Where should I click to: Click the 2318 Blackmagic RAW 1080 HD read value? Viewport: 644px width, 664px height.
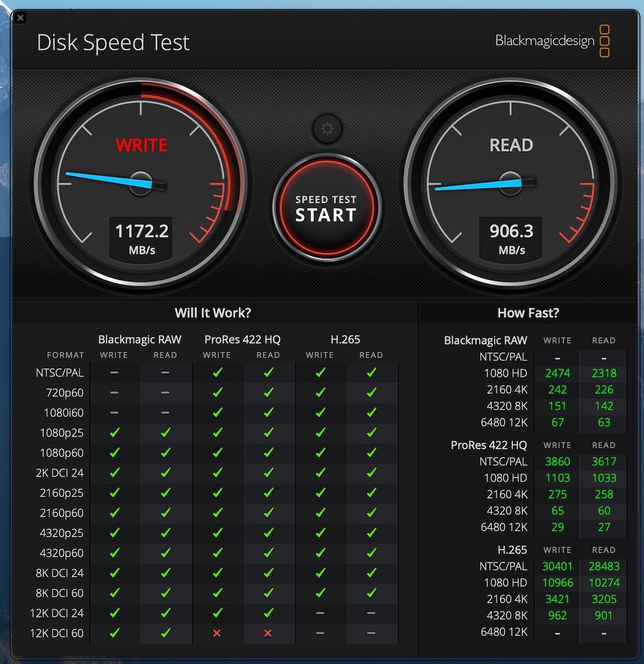[604, 373]
